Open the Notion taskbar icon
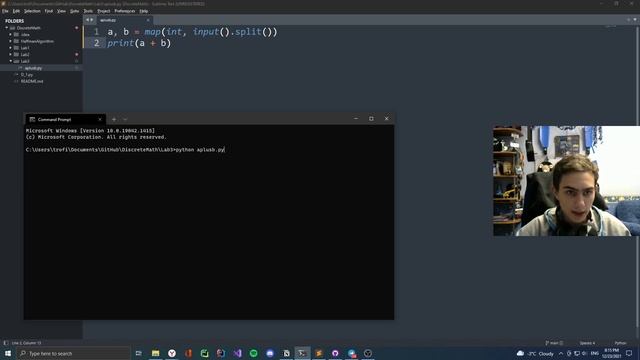 (x=286, y=353)
